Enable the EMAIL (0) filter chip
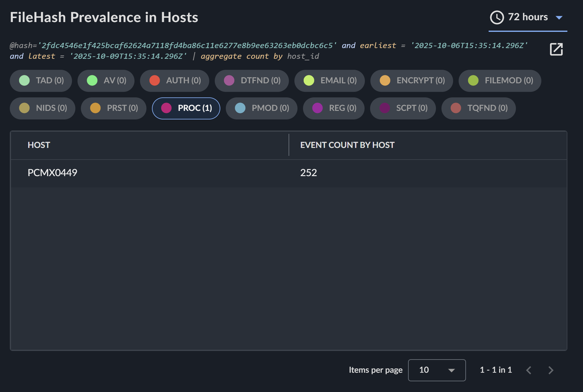The height and width of the screenshot is (392, 583). 330,81
